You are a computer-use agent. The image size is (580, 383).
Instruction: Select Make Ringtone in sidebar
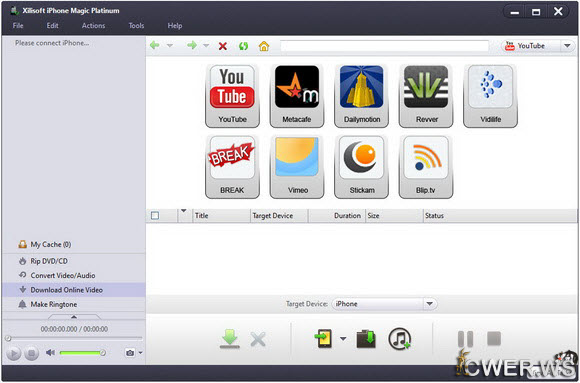[x=74, y=304]
